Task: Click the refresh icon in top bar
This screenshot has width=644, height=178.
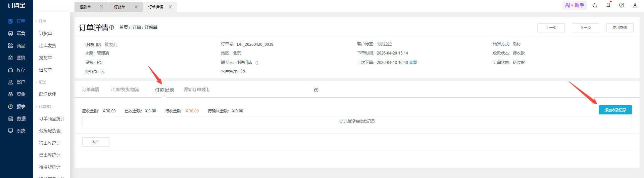Action: 595,5
